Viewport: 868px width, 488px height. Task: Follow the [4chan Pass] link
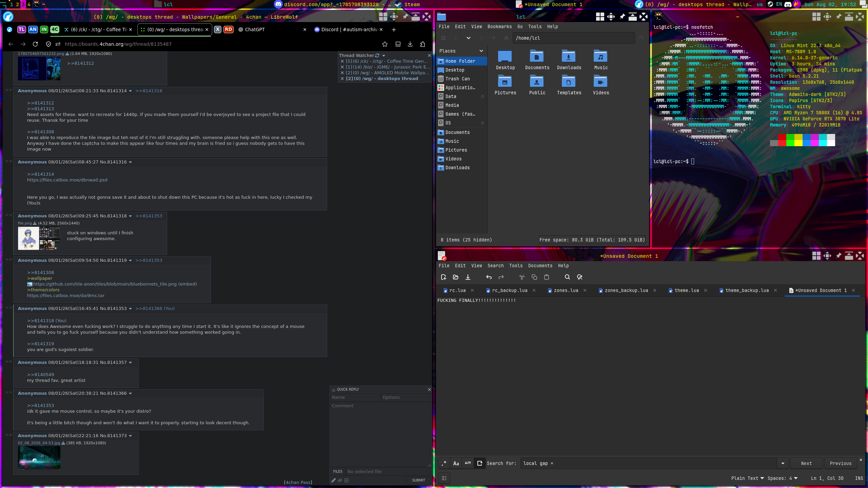(298, 482)
